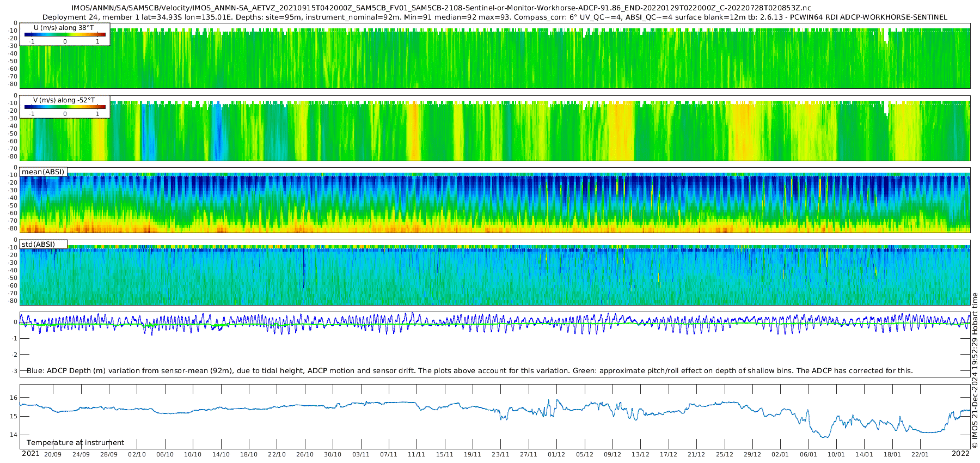
Task: Click the 02/10 date tick label
Action: (x=137, y=454)
